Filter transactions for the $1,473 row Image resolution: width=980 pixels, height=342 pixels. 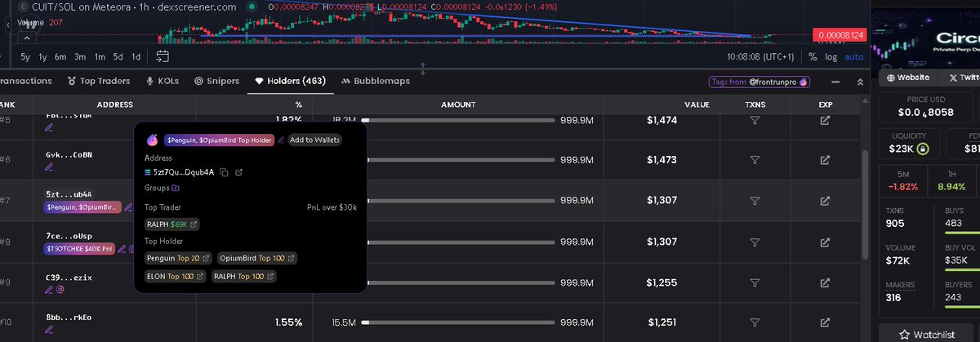coord(754,161)
